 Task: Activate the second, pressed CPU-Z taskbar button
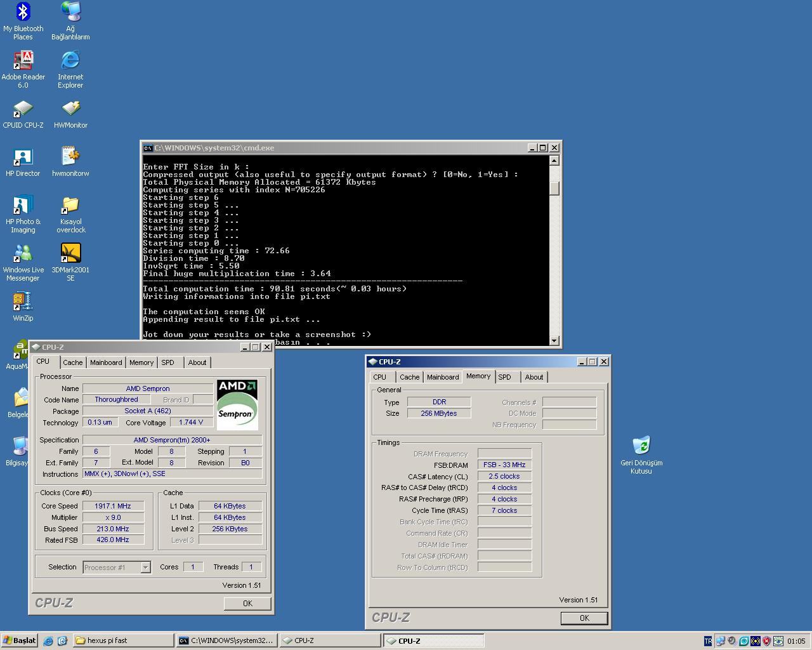pos(434,640)
